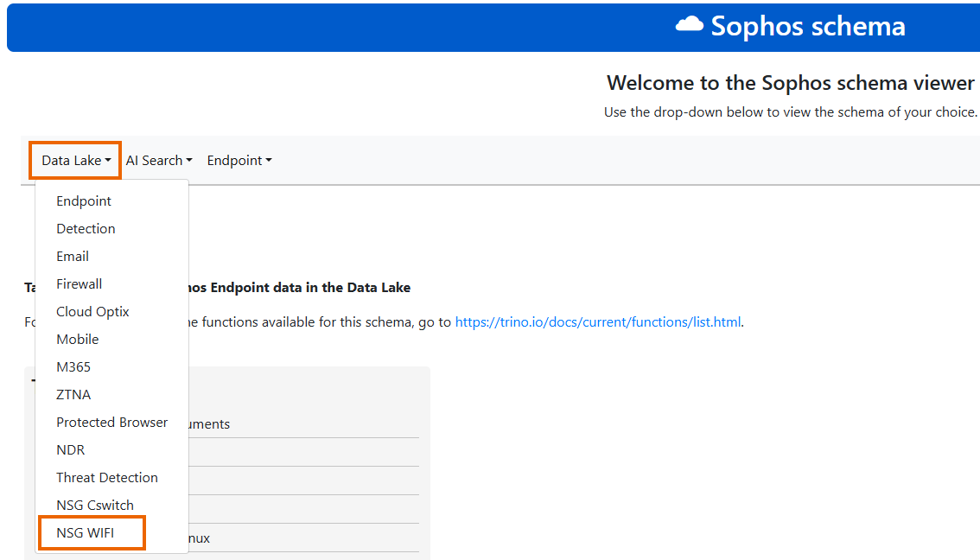Screen dimensions: 980x560
Task: Select Protected Browser entry
Action: click(111, 422)
